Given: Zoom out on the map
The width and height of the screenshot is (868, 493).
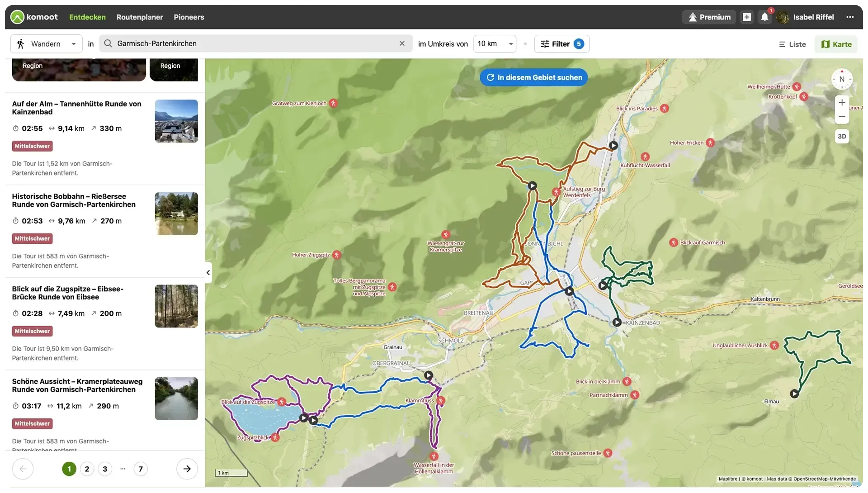Looking at the screenshot, I should point(842,117).
